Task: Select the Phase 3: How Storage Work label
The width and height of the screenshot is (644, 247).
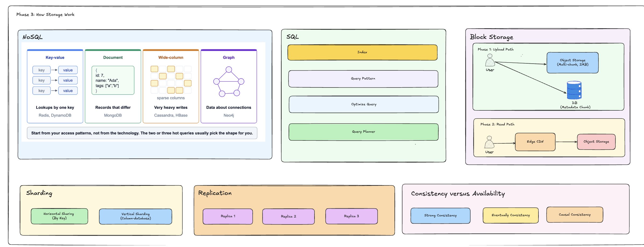Action: point(45,14)
